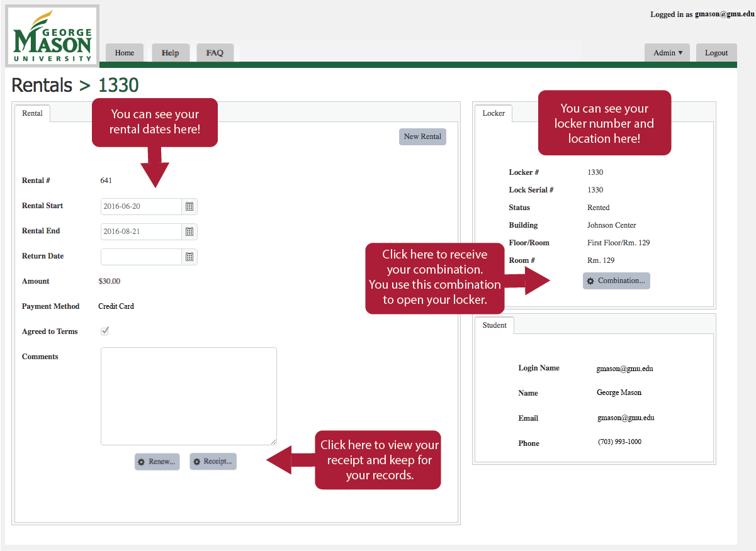Click the Rental Start date field
The image size is (756, 551).
coord(142,206)
